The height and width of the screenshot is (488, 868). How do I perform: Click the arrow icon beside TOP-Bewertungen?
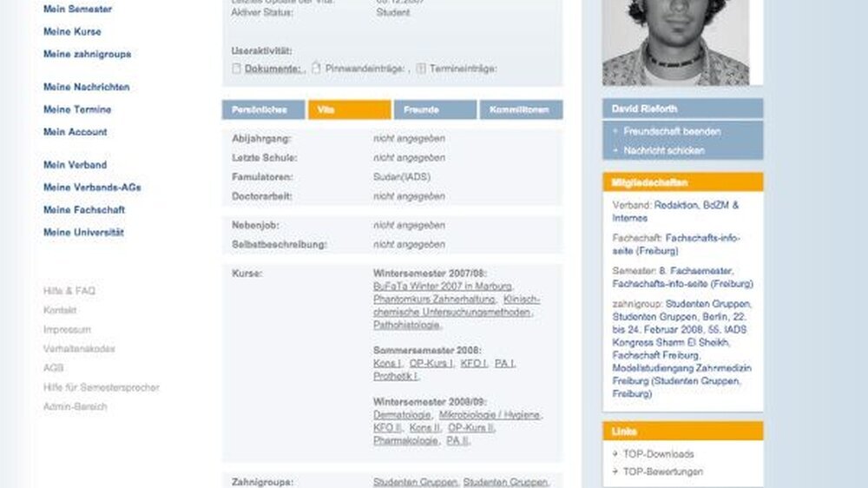615,472
